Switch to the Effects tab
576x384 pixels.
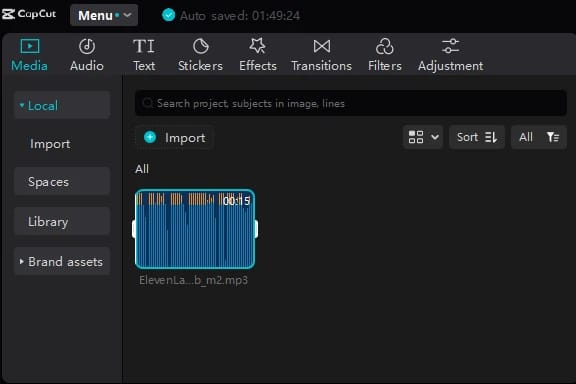pos(258,55)
